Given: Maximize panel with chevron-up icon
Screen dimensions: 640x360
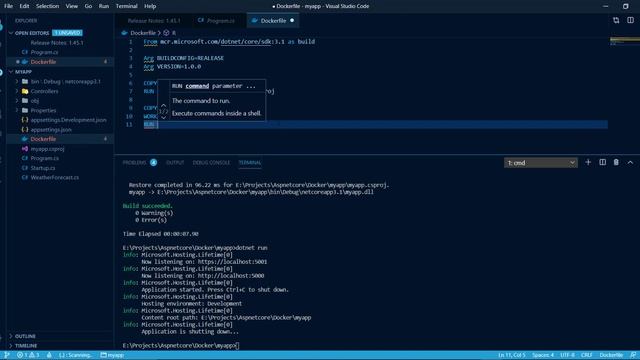Looking at the screenshot, I should (630, 162).
